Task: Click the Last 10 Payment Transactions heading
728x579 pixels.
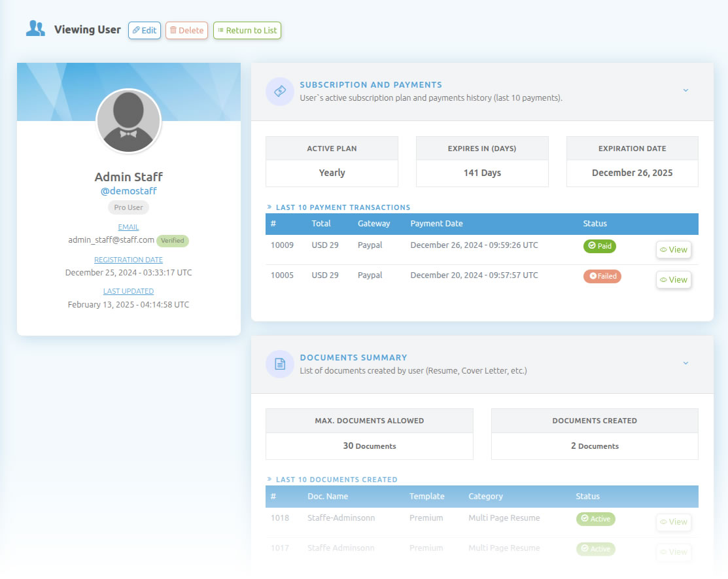Action: [343, 207]
